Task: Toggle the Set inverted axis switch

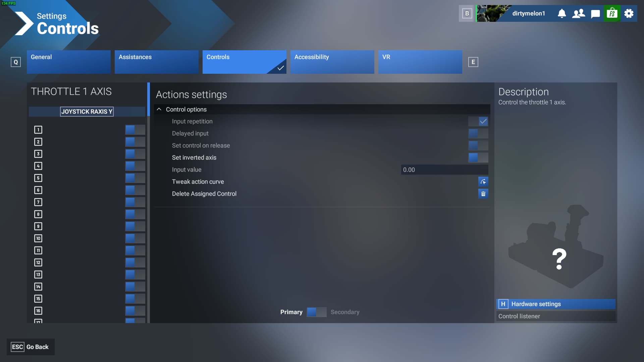Action: coord(478,158)
